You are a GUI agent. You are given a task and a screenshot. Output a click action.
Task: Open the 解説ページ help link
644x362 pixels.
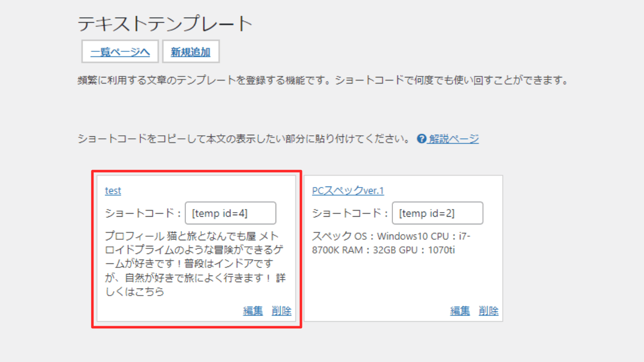(x=453, y=139)
